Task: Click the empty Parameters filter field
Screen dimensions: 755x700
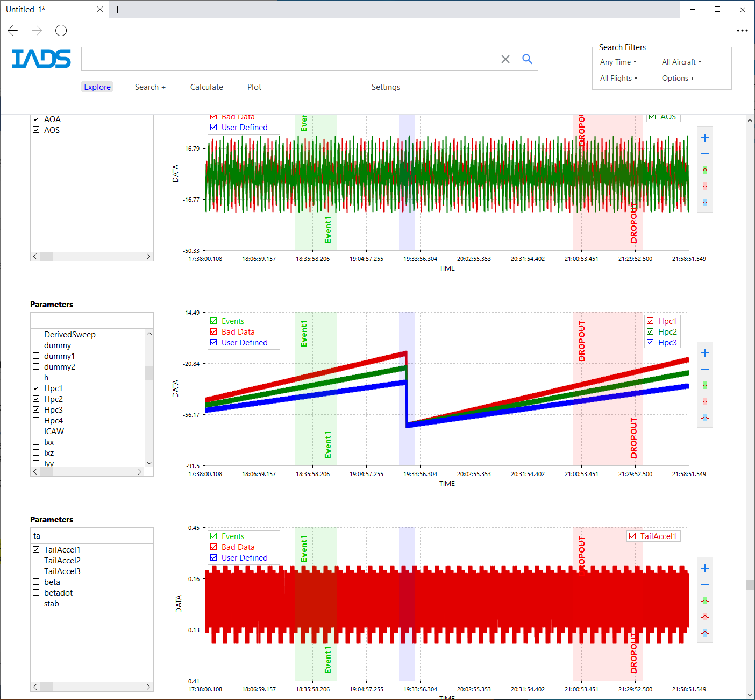Action: (92, 320)
